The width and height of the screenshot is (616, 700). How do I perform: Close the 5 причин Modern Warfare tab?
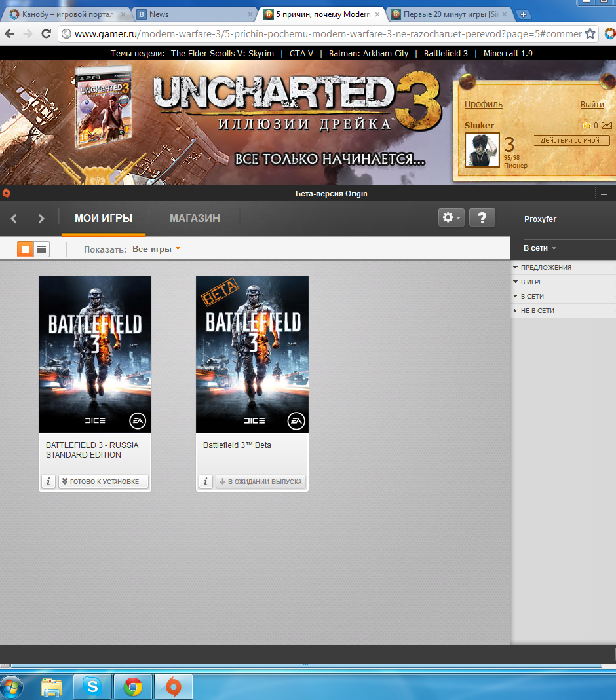click(x=377, y=14)
